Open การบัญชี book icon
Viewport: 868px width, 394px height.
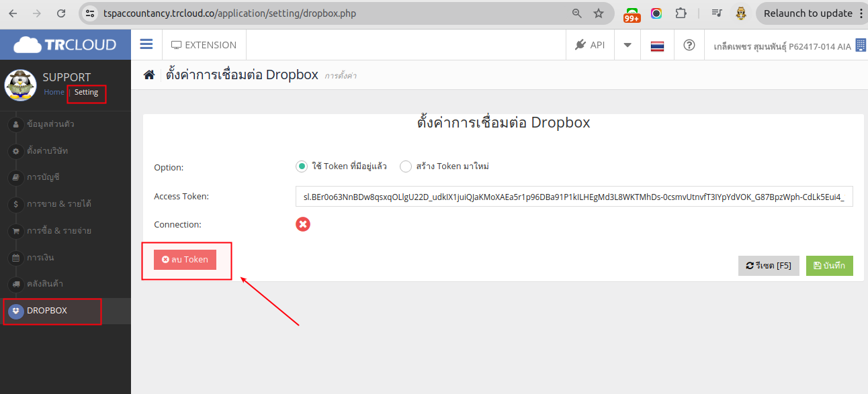point(16,178)
